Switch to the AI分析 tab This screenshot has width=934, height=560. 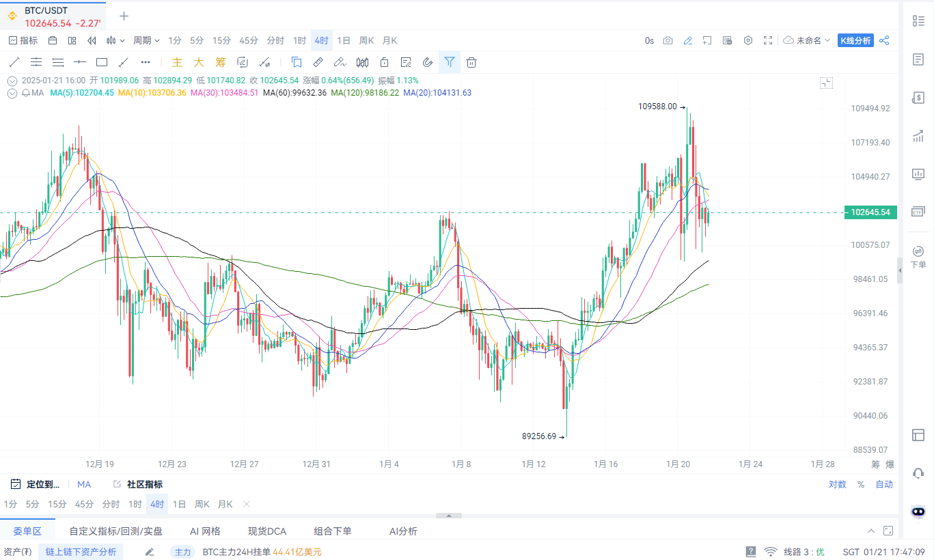coord(403,531)
